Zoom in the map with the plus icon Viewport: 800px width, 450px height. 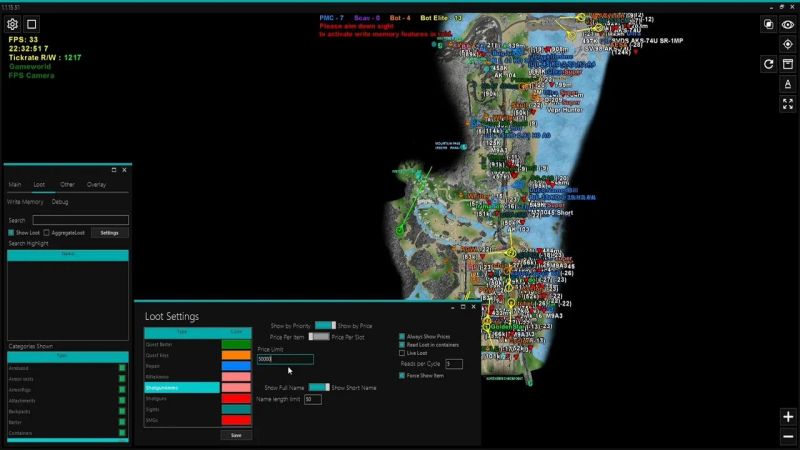tap(788, 417)
